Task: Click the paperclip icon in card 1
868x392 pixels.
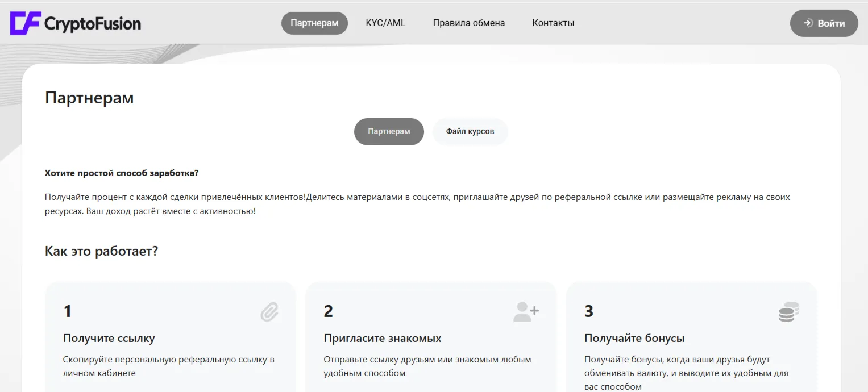Action: point(269,312)
